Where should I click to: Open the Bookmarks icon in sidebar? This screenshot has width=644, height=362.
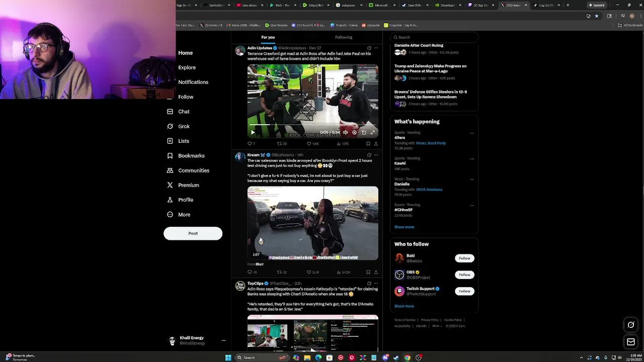pos(170,156)
